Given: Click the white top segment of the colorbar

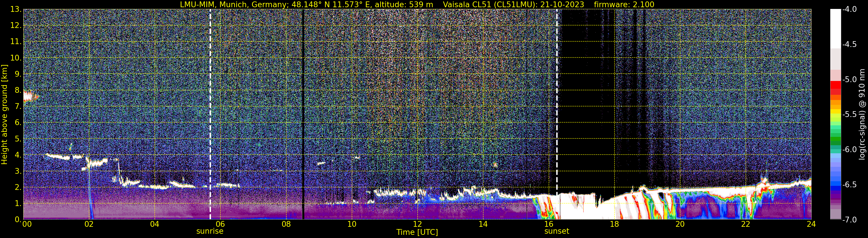Looking at the screenshot, I should [835, 29].
